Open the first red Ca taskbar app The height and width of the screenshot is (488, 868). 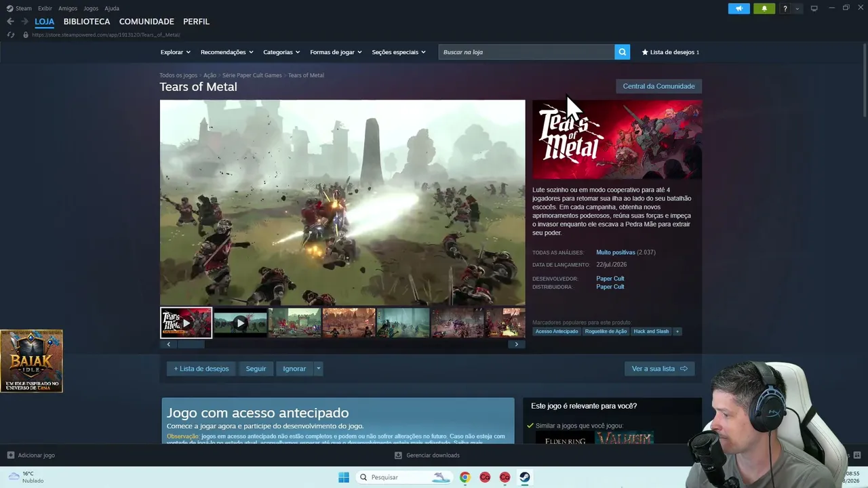[485, 477]
